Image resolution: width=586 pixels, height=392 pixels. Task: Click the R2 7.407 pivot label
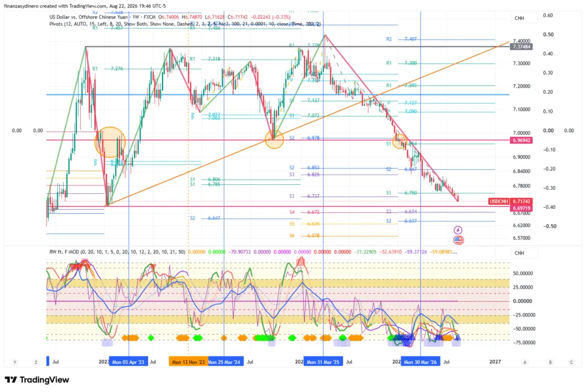coord(402,39)
